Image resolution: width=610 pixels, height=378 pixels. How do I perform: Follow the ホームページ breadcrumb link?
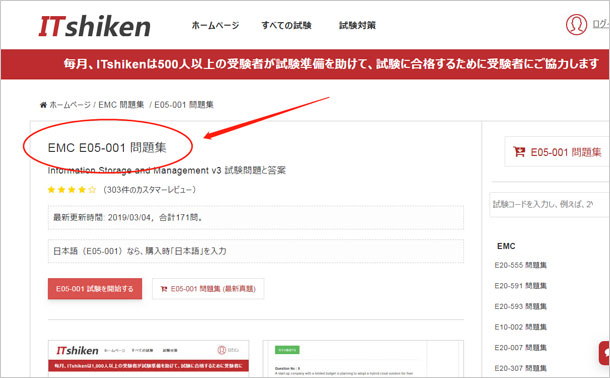point(70,105)
